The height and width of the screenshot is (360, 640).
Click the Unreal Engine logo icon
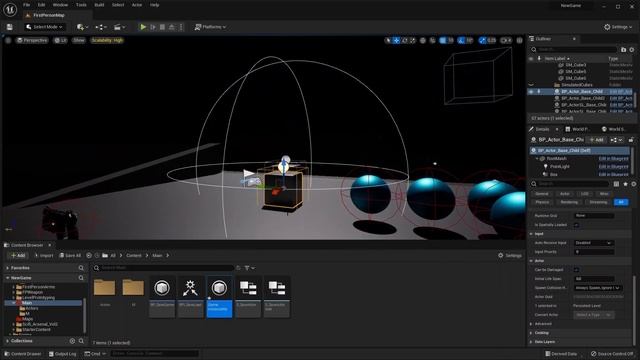pos(10,9)
